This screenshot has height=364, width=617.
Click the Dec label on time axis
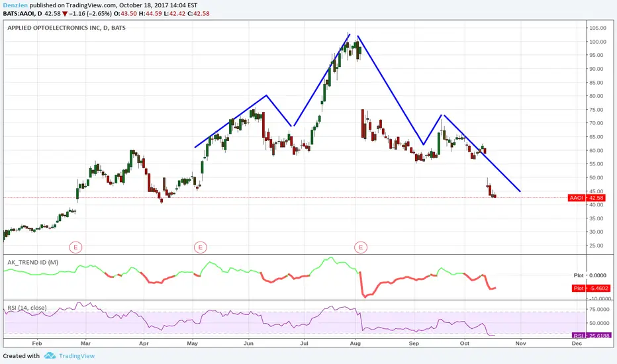click(x=577, y=343)
